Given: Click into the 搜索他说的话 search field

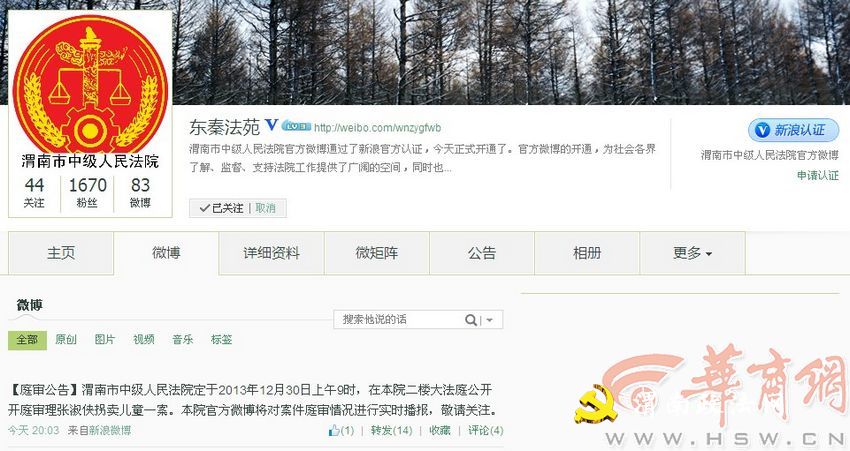Looking at the screenshot, I should click(398, 320).
